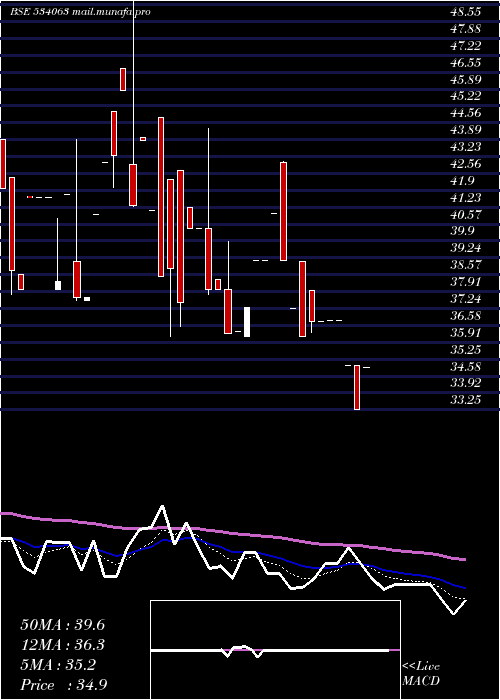Select the lowest red candle near 33.92
Screen dimensions: 500x700
pos(357,387)
